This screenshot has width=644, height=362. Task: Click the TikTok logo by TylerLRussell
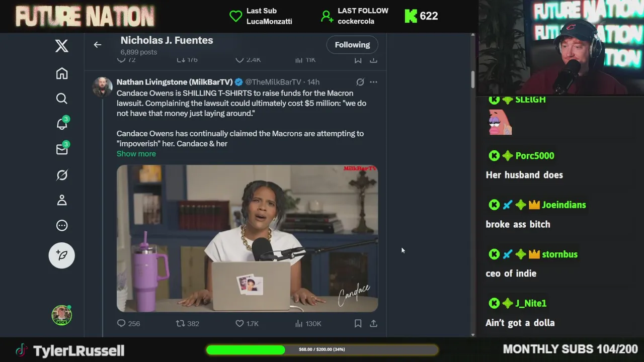(x=22, y=350)
